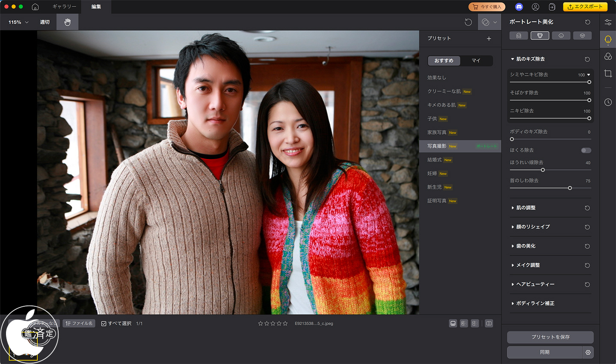Toggle the すべて選択 checkbox

coord(104,324)
